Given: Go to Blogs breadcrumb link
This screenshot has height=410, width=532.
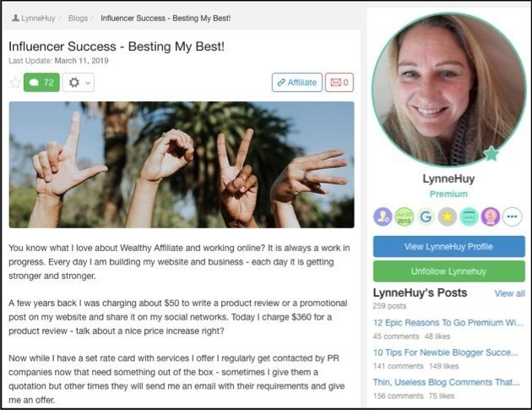Looking at the screenshot, I should click(x=78, y=17).
